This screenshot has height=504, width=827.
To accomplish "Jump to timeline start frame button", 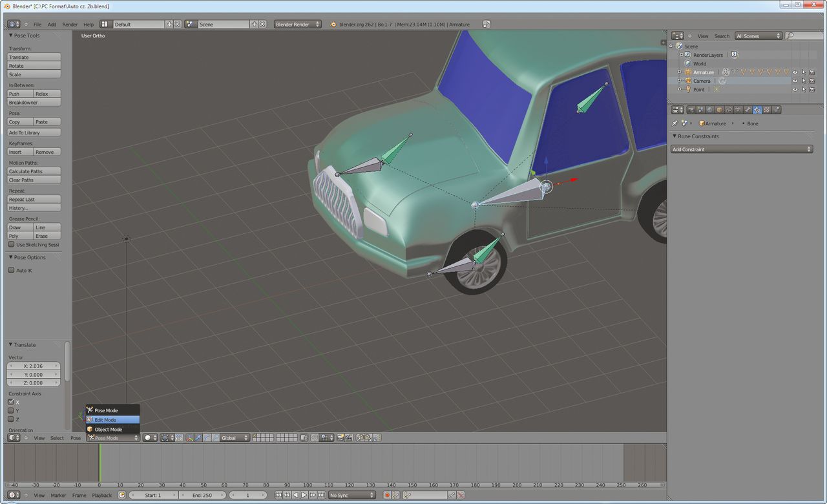I will (278, 495).
